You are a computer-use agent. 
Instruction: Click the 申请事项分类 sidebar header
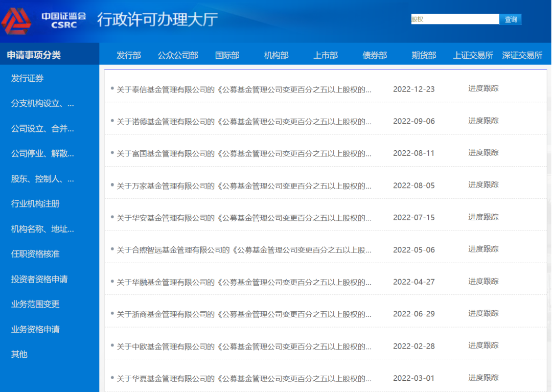34,55
